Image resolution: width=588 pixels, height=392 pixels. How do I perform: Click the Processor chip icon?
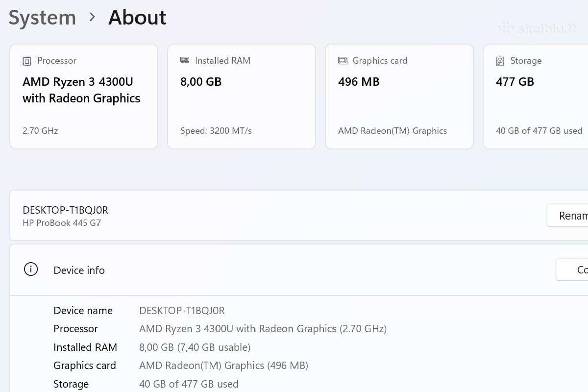(x=27, y=61)
